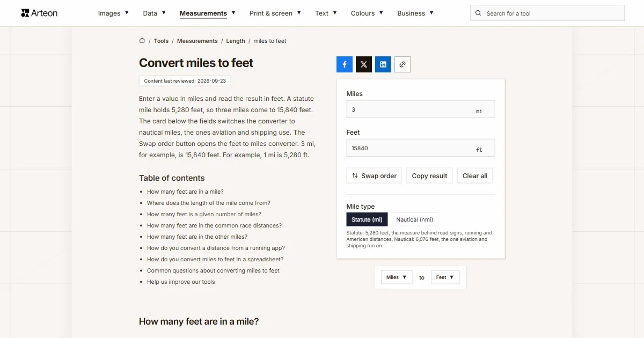Open the Business menu
The height and width of the screenshot is (338, 644).
point(415,13)
